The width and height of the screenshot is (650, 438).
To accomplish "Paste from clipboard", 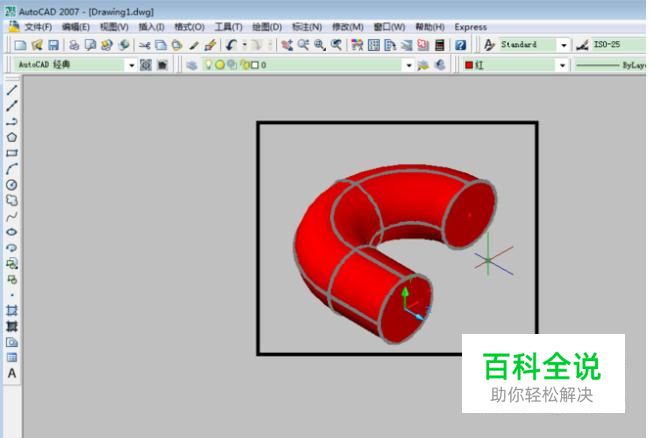I will (177, 45).
